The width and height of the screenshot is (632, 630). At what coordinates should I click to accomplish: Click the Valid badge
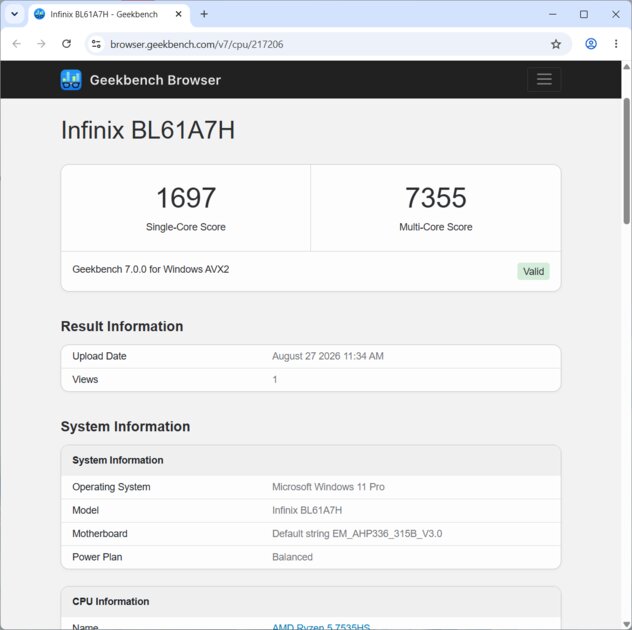pyautogui.click(x=533, y=271)
